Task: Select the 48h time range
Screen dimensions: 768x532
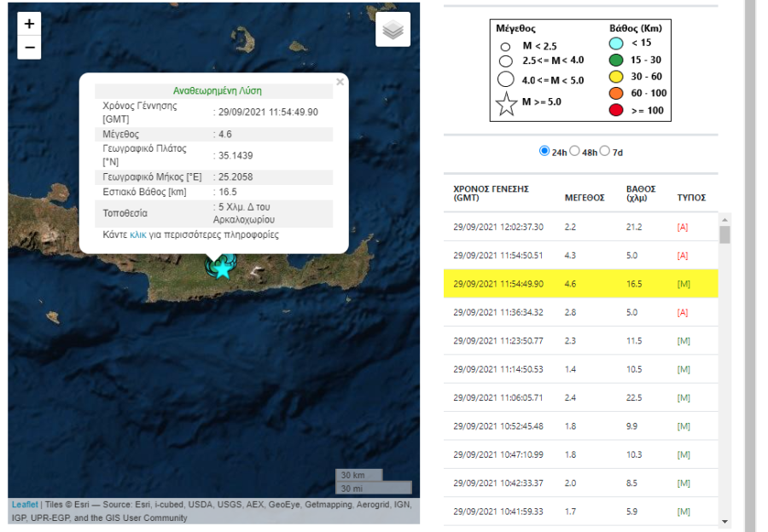Action: click(x=574, y=151)
